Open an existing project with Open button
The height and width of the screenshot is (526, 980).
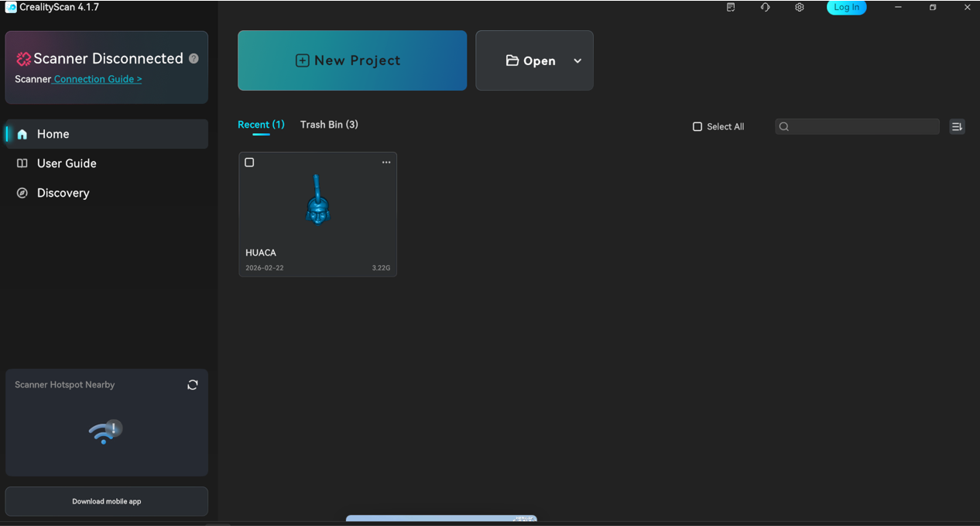(531, 60)
